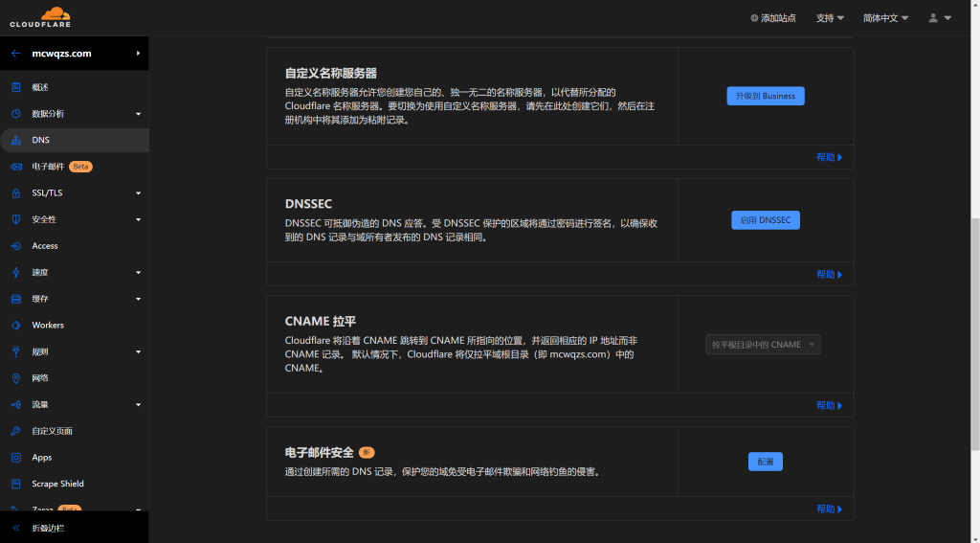980x543 pixels.
Task: Expand the 规则 submenu arrow
Action: coord(138,351)
